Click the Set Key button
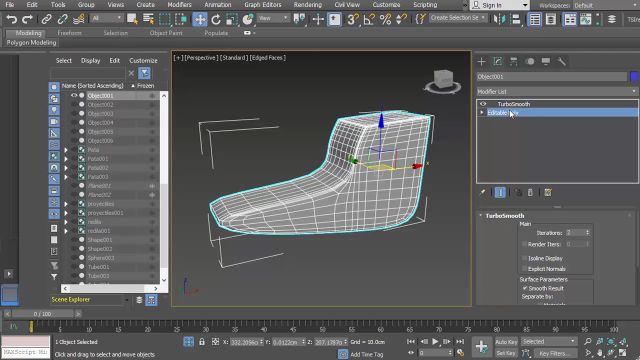This screenshot has height=360, width=640. pos(506,353)
